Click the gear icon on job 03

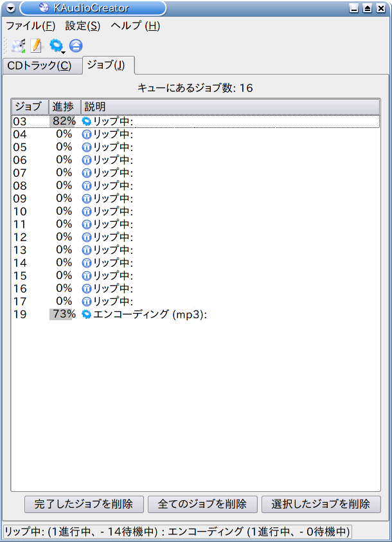[86, 121]
